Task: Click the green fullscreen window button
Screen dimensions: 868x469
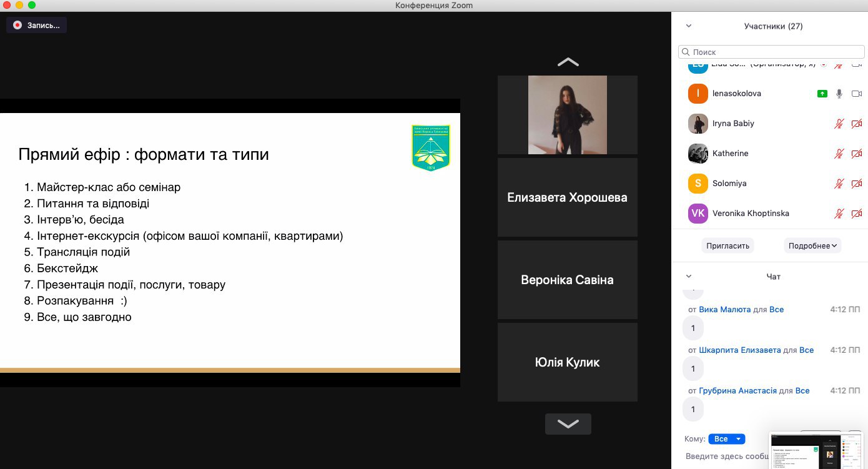Action: click(x=32, y=5)
